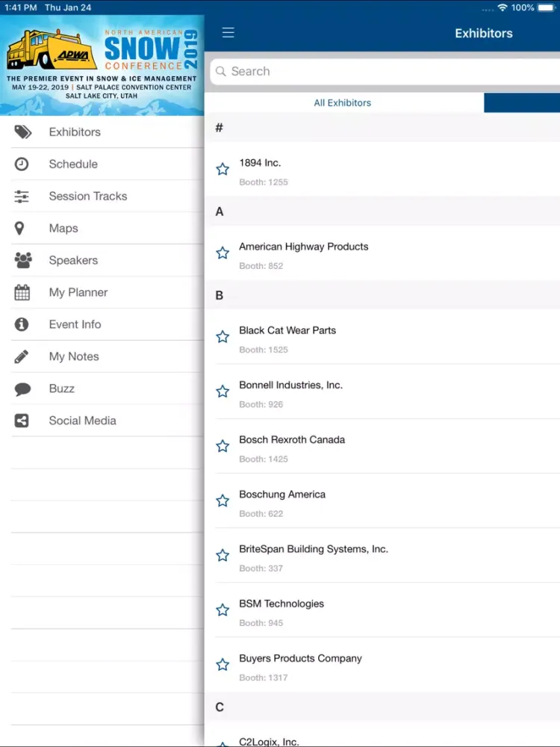Tap the status bar clock 1:41 PM
This screenshot has width=560, height=747.
point(20,7)
